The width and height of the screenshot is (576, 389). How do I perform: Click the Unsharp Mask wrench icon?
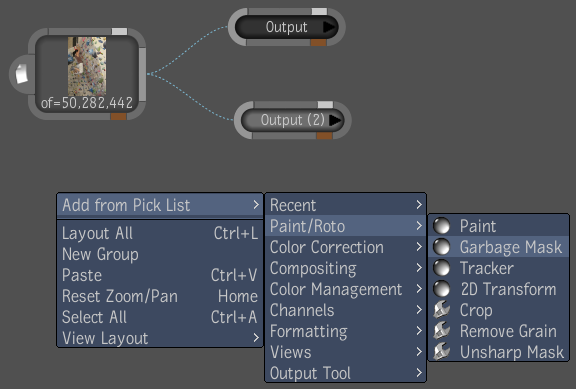(x=442, y=352)
